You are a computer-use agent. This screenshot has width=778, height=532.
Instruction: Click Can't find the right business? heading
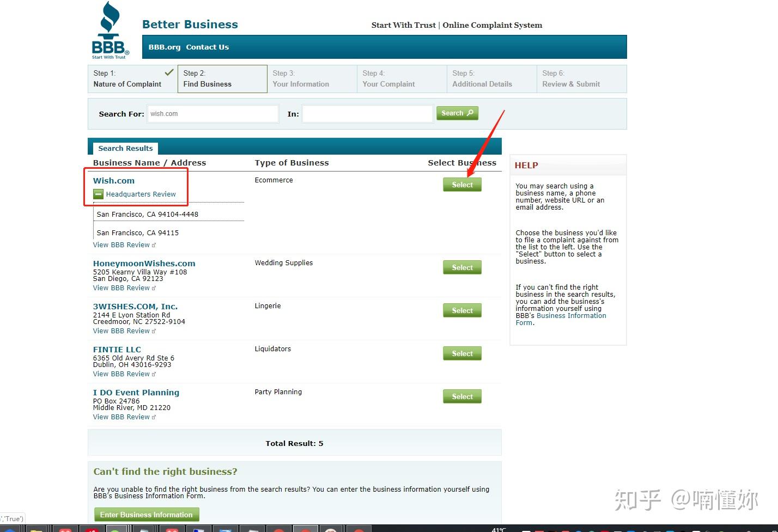pyautogui.click(x=165, y=472)
